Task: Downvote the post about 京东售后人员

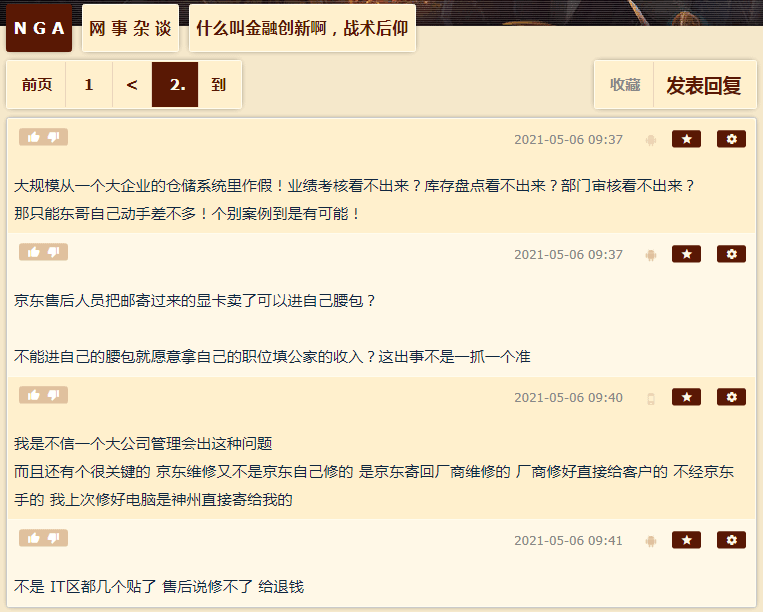Action: 54,252
